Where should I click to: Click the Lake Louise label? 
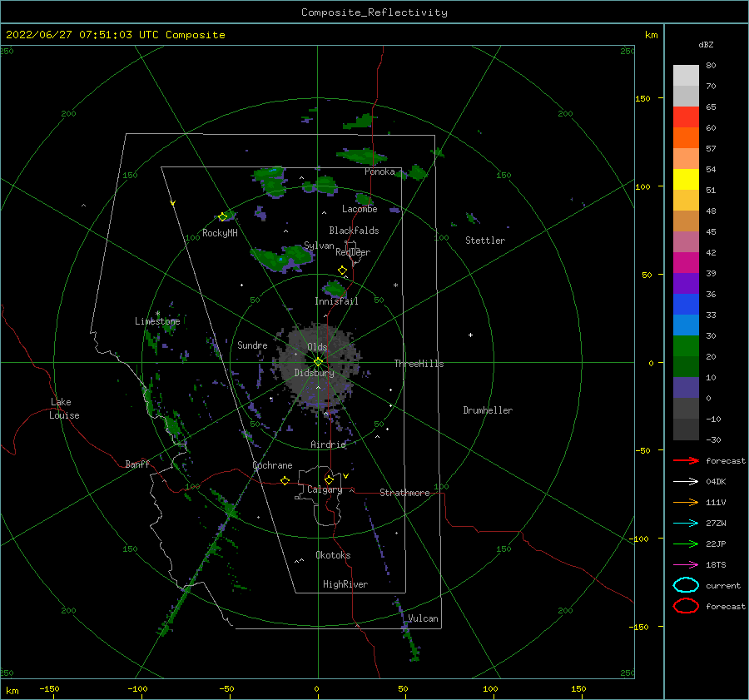64,409
